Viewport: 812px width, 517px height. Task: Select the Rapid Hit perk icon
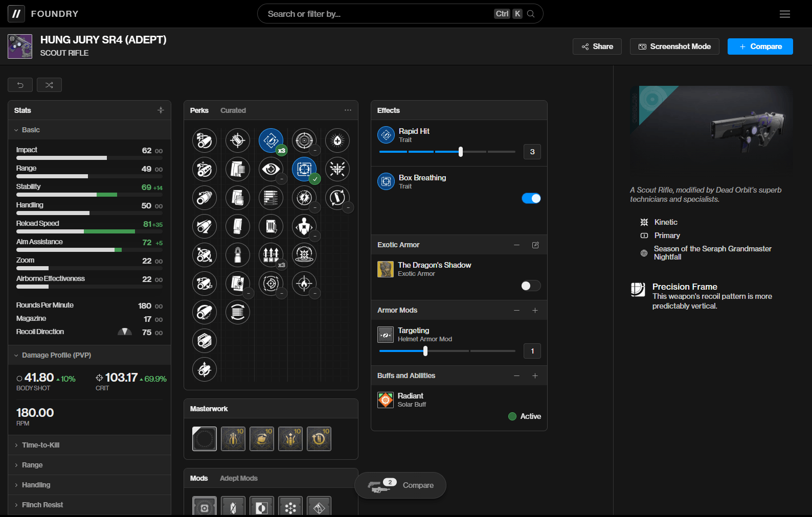tap(271, 140)
